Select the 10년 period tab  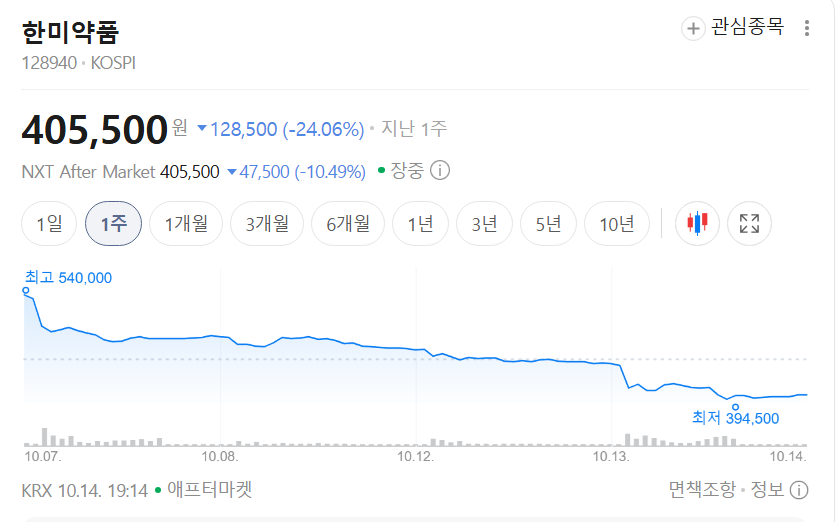617,223
